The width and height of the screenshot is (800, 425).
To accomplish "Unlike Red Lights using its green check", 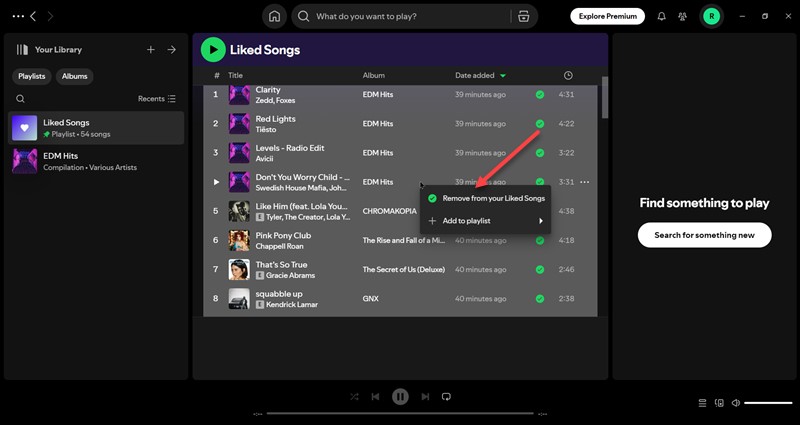I will 540,123.
